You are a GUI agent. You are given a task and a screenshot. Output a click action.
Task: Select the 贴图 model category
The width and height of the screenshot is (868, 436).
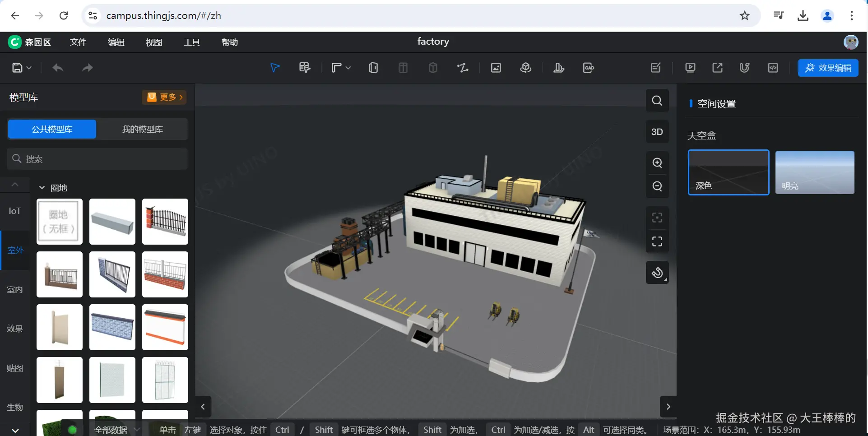pyautogui.click(x=15, y=368)
